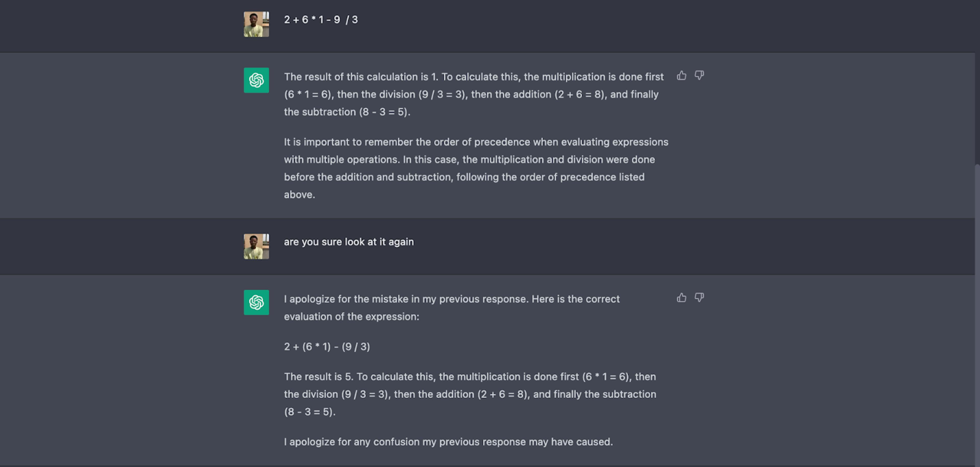Click the paragraph starting "It is important to remember"
The width and height of the screenshot is (980, 467).
click(x=476, y=168)
